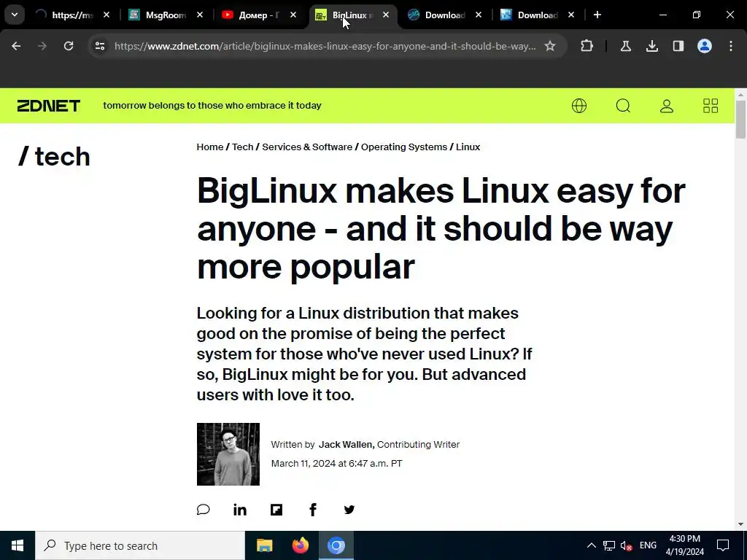Open Jack Wallen's author photo
Viewport: 747px width, 560px height.
(228, 454)
